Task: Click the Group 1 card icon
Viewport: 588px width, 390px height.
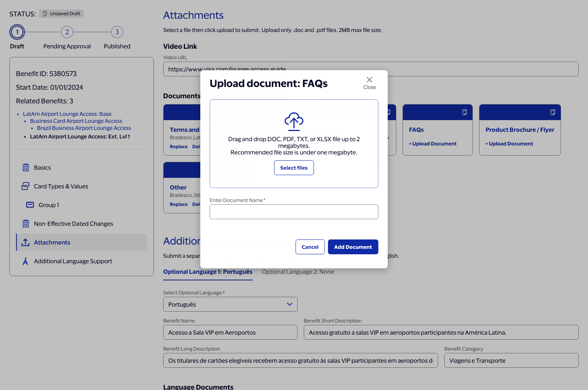Action: (x=30, y=205)
